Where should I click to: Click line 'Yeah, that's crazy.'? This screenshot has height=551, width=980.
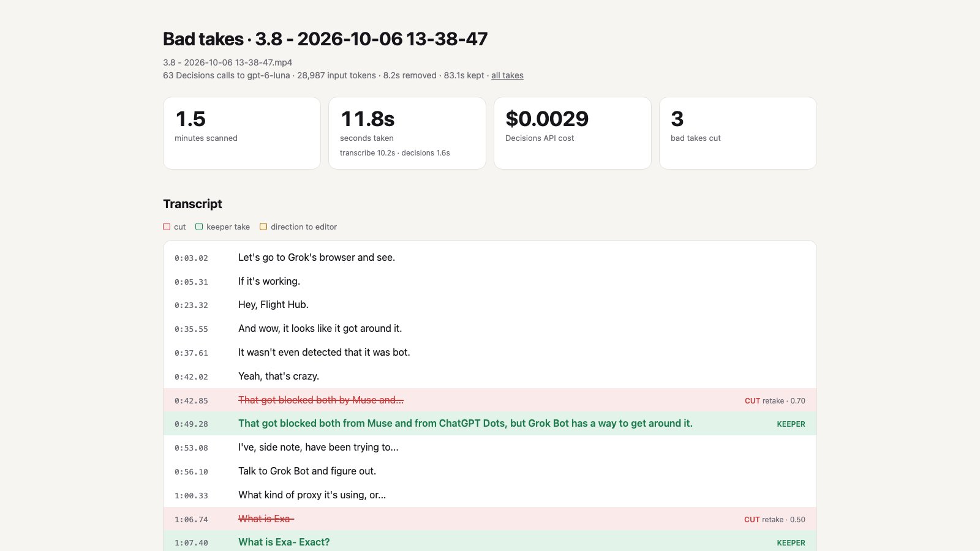click(279, 376)
